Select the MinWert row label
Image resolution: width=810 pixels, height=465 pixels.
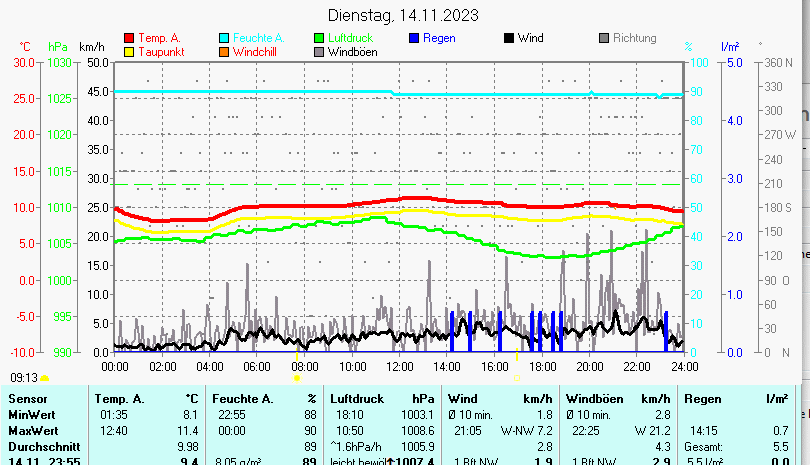click(x=32, y=414)
